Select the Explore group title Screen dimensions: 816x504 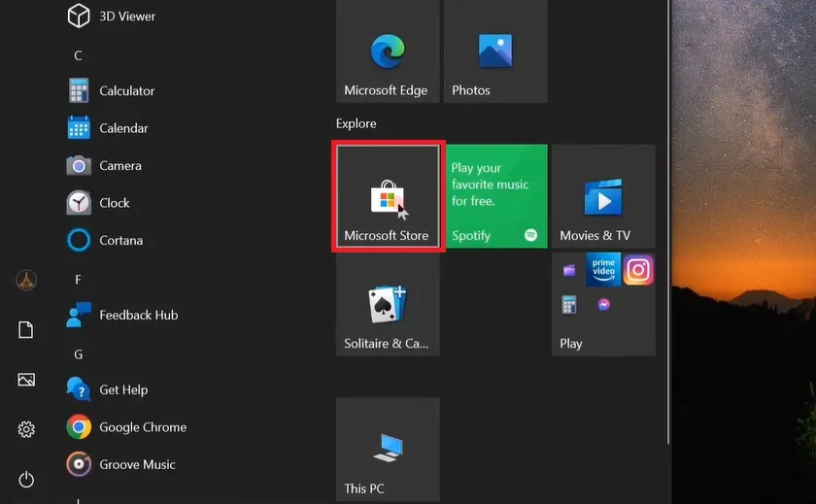pos(356,123)
